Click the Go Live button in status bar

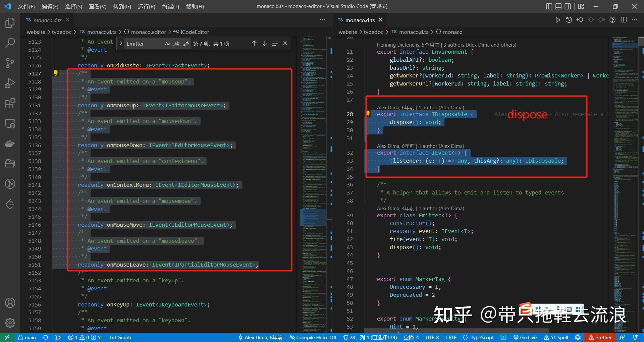(x=525, y=337)
